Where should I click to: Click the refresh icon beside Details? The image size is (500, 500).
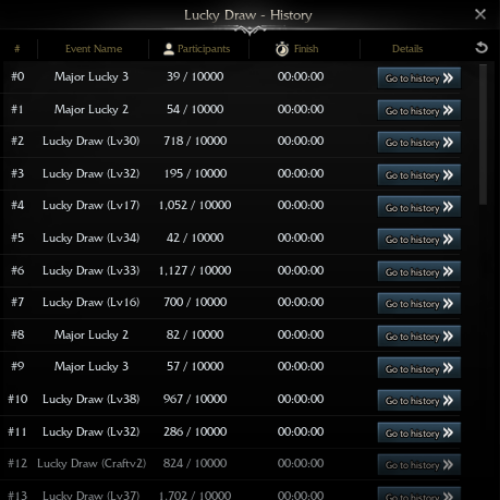[x=481, y=48]
